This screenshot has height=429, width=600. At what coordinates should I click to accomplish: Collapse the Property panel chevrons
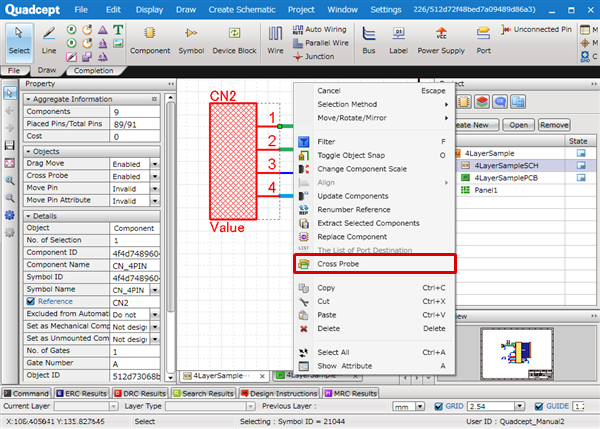(171, 84)
